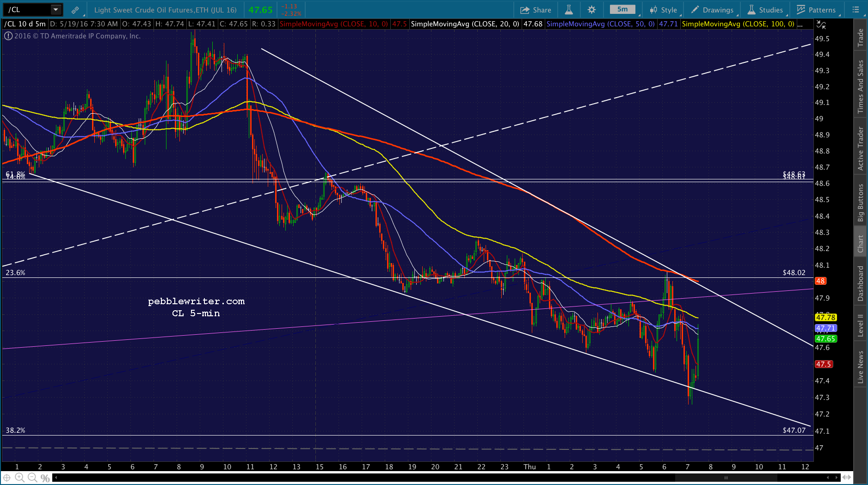Screen dimensions: 868x485
Task: Open the Patterns menu
Action: pos(816,10)
